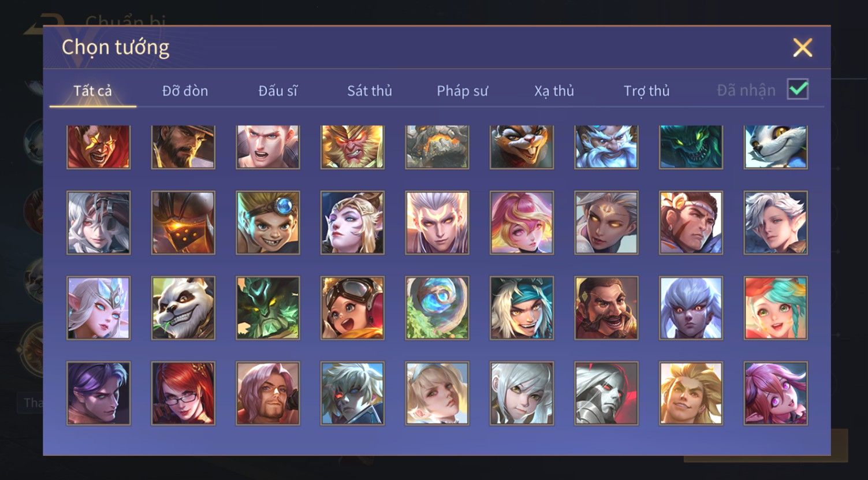868x480 pixels.
Task: Toggle the Đã nhận checkbox
Action: (798, 90)
